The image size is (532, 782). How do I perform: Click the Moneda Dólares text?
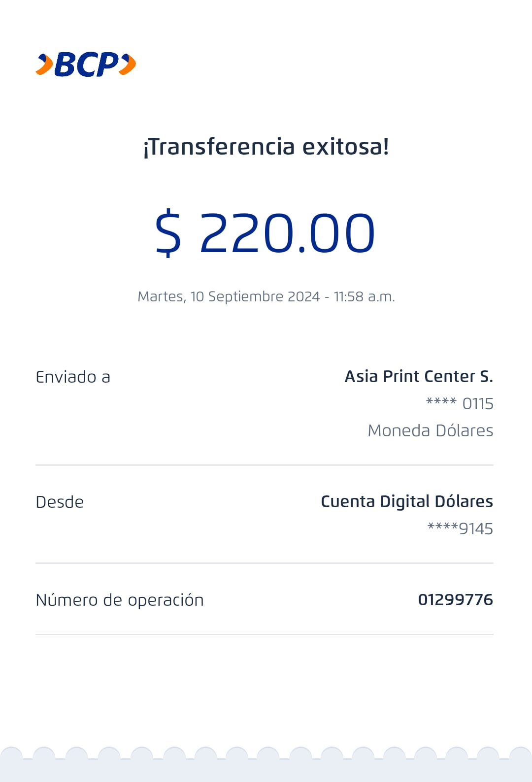click(430, 430)
